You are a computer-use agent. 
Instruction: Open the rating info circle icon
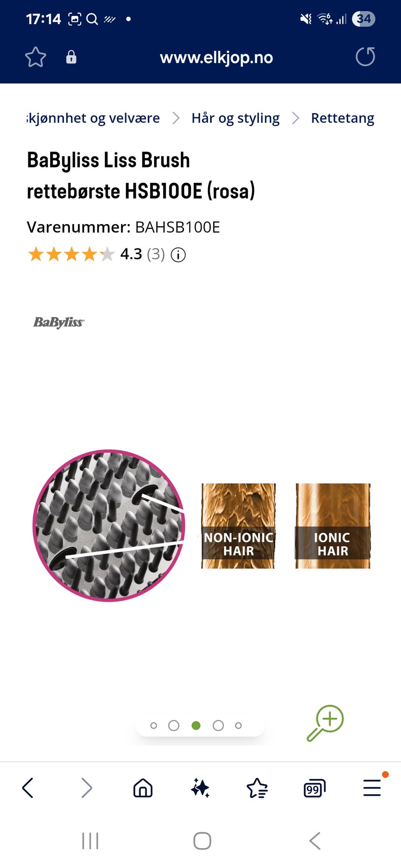tap(178, 255)
